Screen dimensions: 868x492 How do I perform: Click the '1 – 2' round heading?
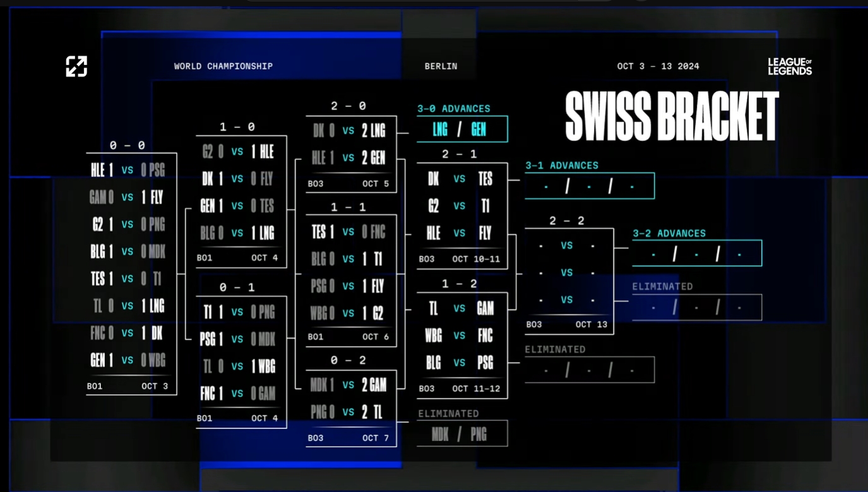(459, 284)
